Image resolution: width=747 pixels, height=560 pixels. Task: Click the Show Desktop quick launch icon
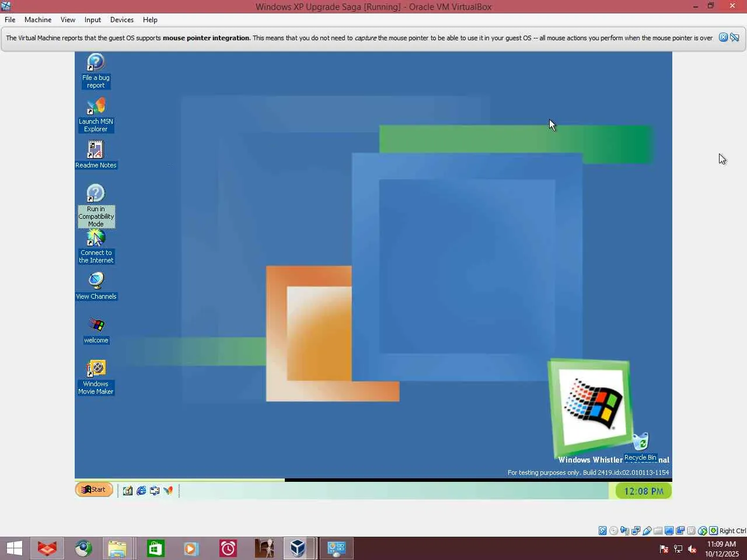click(127, 491)
